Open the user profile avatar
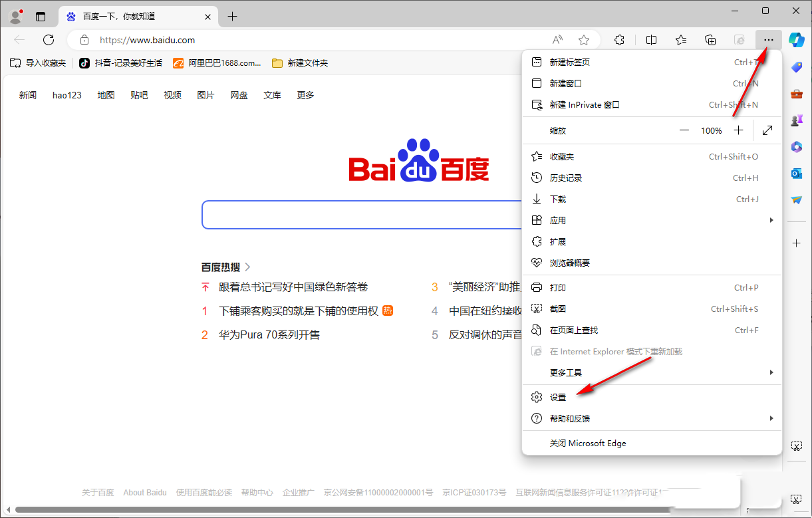 tap(16, 16)
